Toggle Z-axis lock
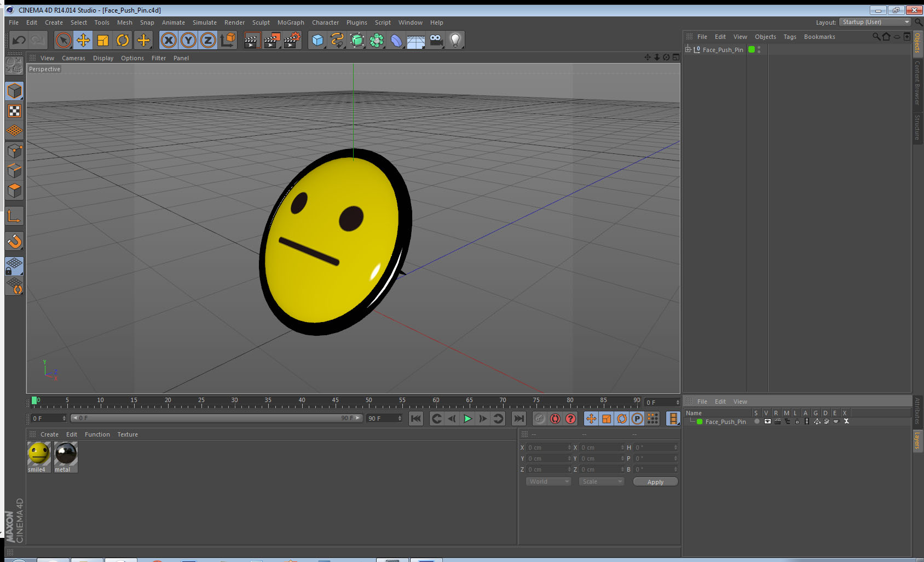This screenshot has width=924, height=562. (x=208, y=40)
